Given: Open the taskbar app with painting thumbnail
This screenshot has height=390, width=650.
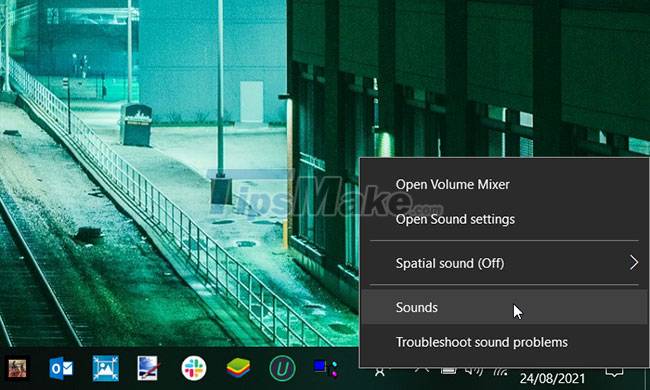Looking at the screenshot, I should point(17,368).
